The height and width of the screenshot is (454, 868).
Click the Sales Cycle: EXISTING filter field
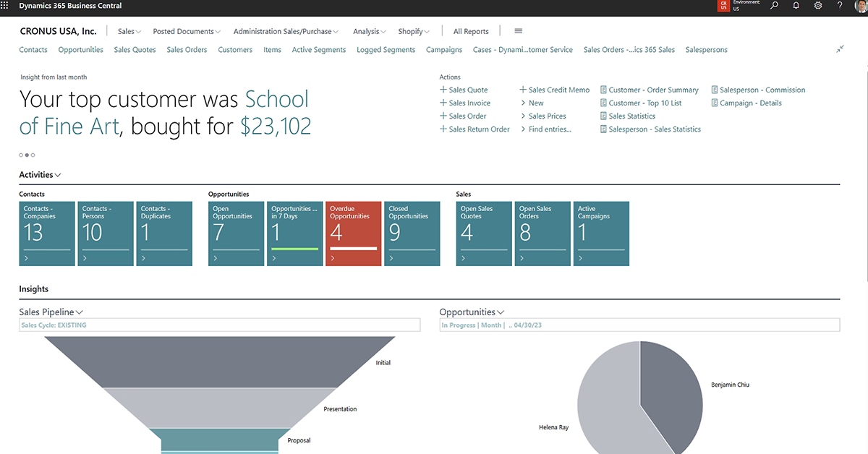tap(219, 325)
